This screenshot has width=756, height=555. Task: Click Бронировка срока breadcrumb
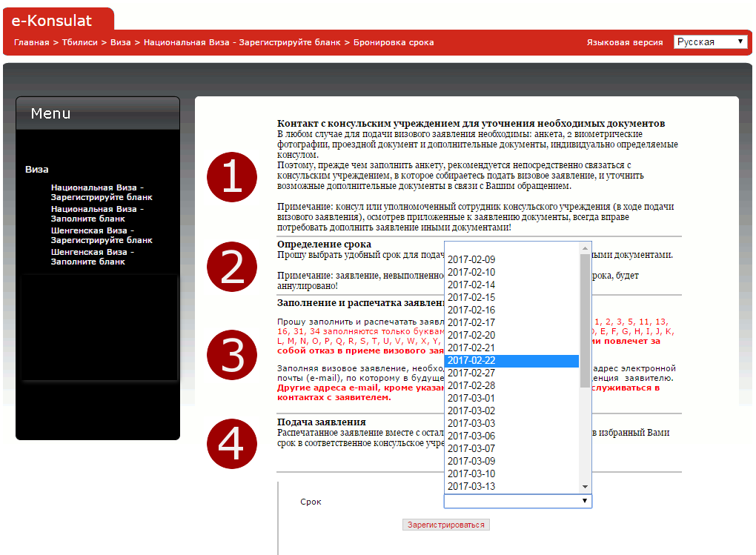click(394, 42)
